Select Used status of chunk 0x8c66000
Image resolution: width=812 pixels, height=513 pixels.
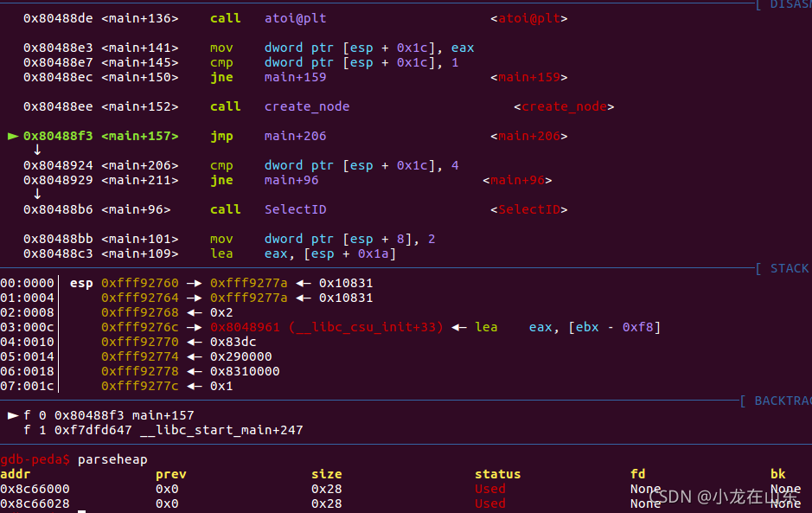coord(490,489)
